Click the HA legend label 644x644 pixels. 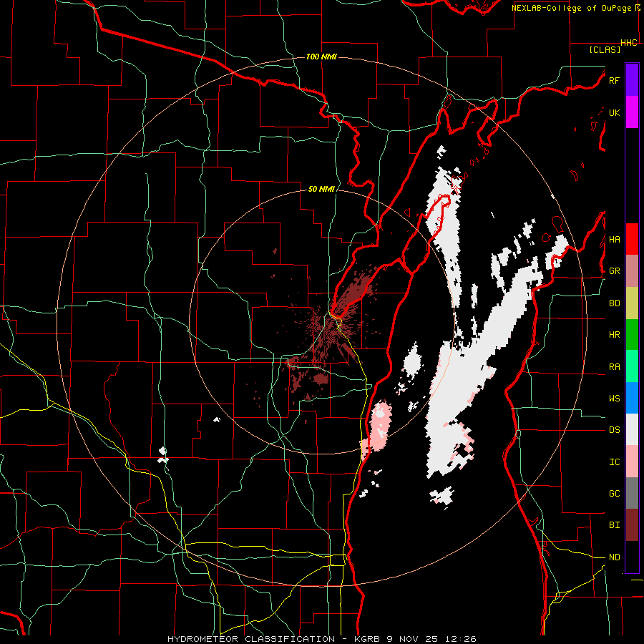click(615, 239)
